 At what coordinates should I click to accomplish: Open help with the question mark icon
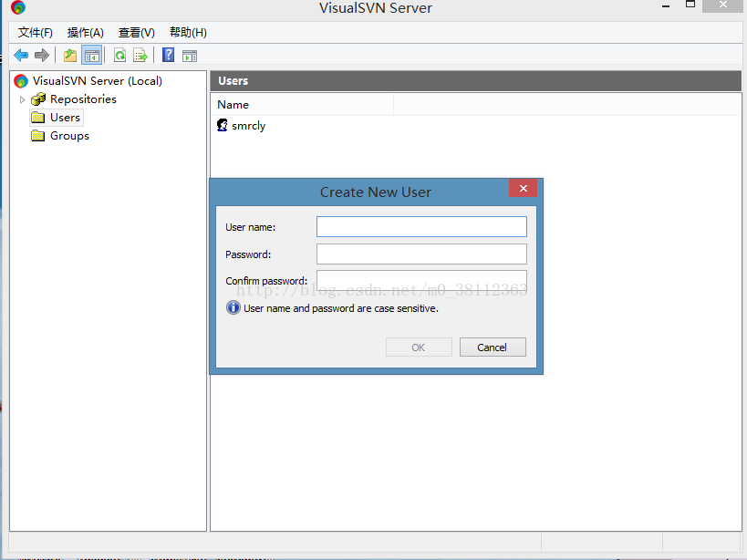[x=168, y=56]
